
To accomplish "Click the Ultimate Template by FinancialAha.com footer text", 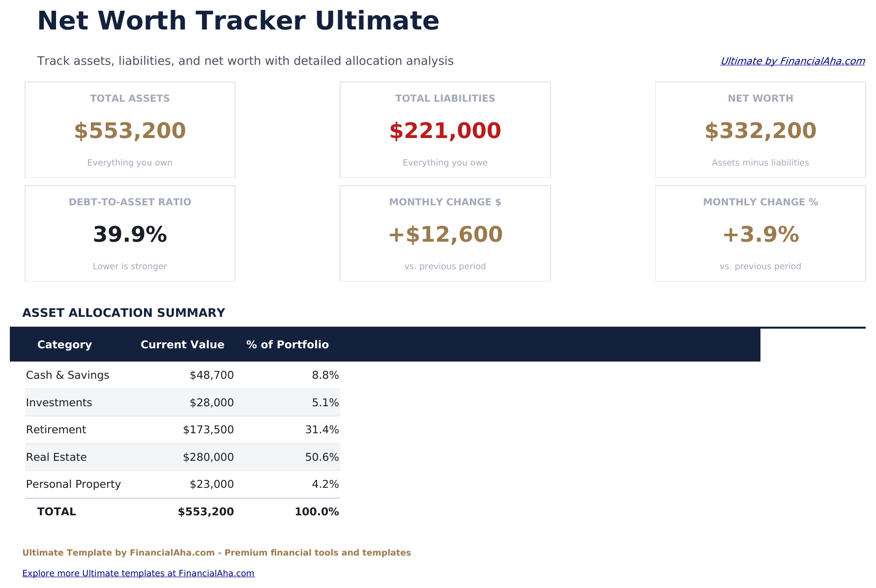I will coord(217,552).
